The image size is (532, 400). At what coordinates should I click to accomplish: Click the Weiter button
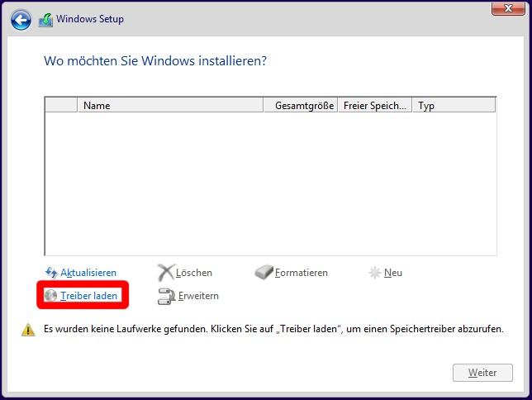(482, 373)
